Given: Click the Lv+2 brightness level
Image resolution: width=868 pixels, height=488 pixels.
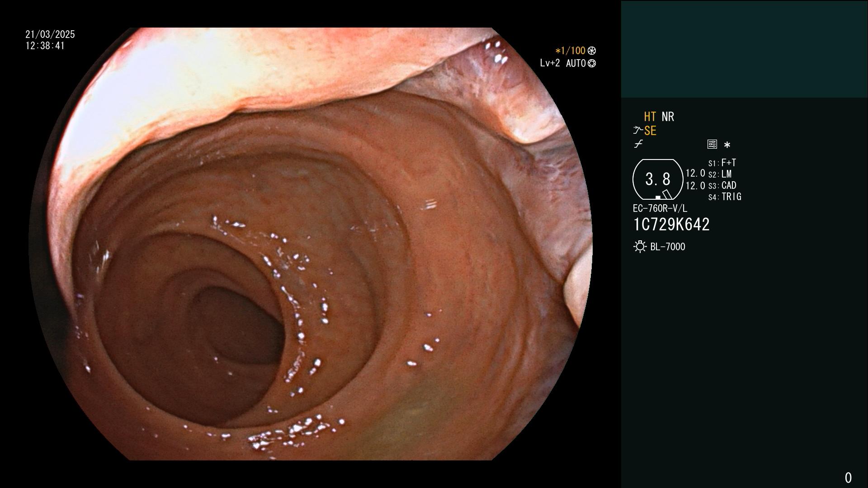Looking at the screenshot, I should click(550, 63).
